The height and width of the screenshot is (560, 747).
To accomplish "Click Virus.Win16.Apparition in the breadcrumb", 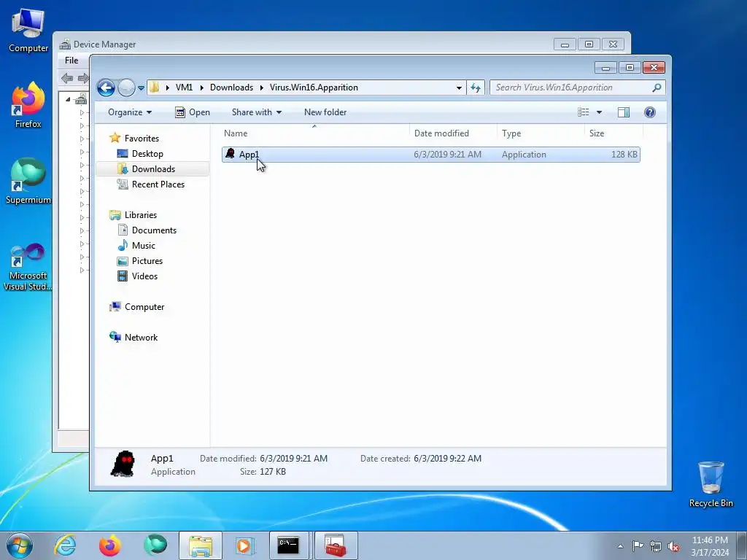I will coord(314,87).
